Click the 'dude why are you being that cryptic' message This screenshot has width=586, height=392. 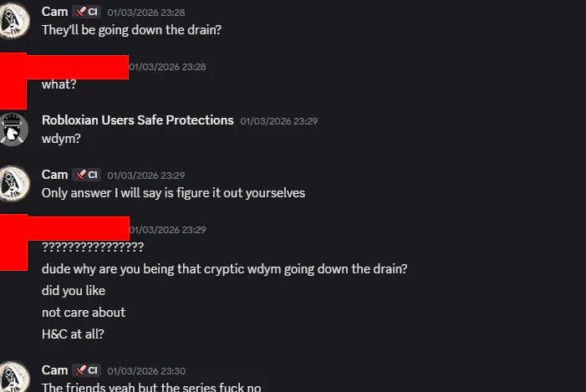(x=224, y=269)
